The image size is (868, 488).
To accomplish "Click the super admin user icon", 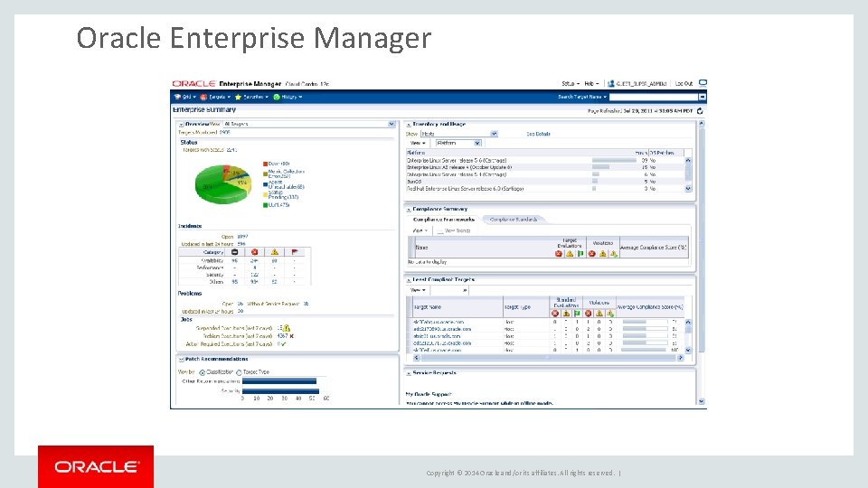I will (x=611, y=83).
